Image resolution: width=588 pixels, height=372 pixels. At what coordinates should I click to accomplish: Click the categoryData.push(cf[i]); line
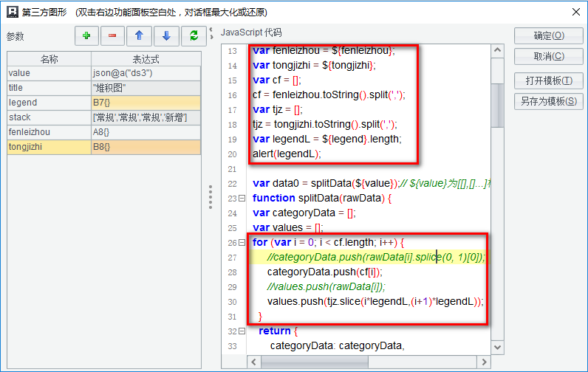(325, 272)
